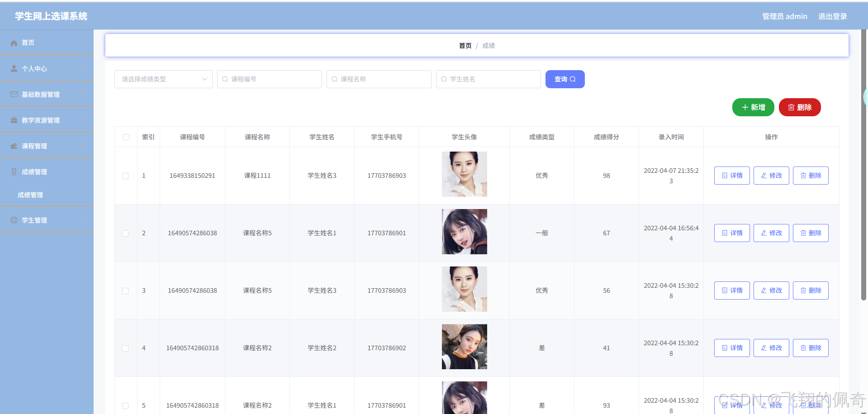The height and width of the screenshot is (414, 868).
Task: Click the 录入时间 column header
Action: pos(671,137)
